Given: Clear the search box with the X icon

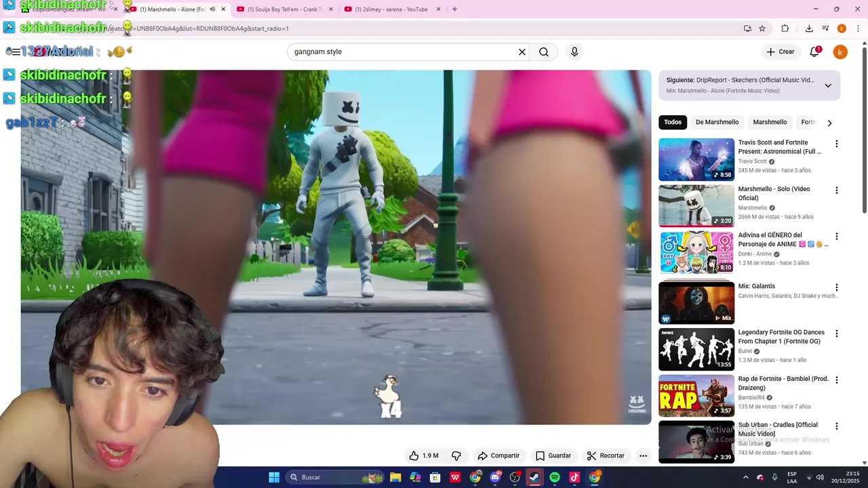Looking at the screenshot, I should [x=522, y=52].
